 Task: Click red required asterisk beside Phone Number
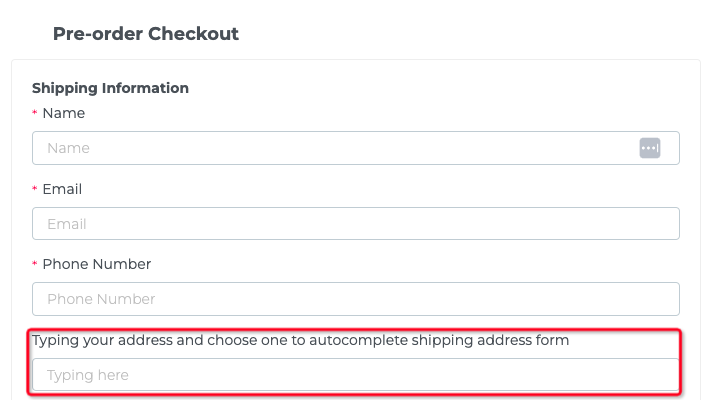point(35,266)
